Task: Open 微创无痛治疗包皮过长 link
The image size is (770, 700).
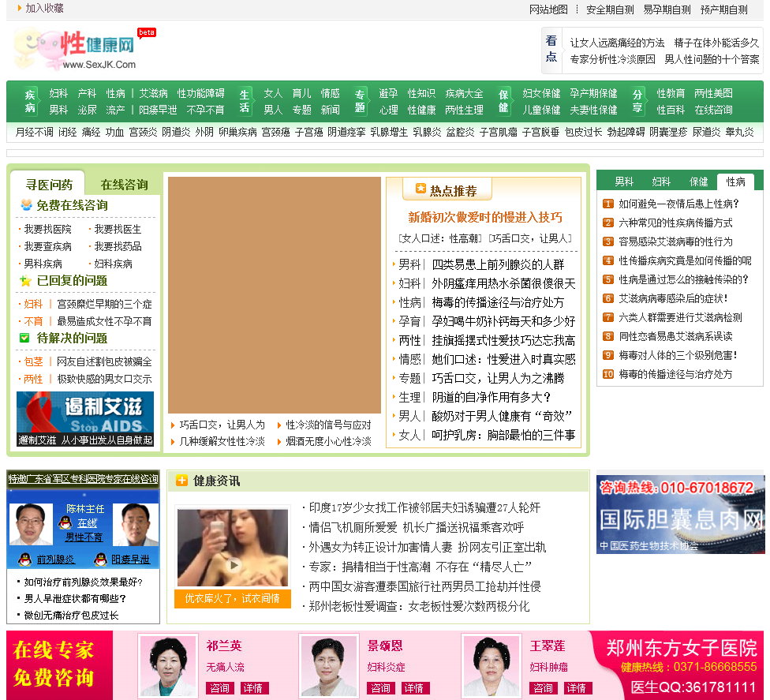Action: (x=71, y=616)
